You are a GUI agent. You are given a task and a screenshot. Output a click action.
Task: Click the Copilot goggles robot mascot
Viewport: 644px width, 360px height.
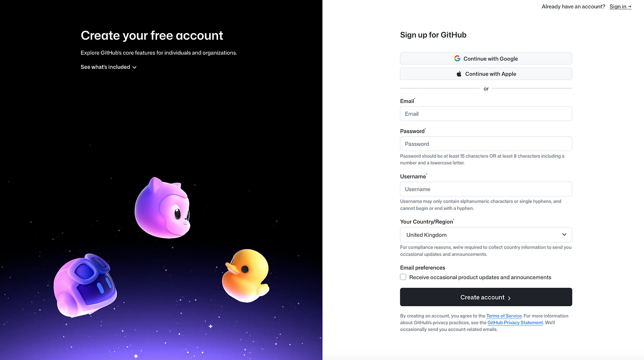pyautogui.click(x=85, y=285)
